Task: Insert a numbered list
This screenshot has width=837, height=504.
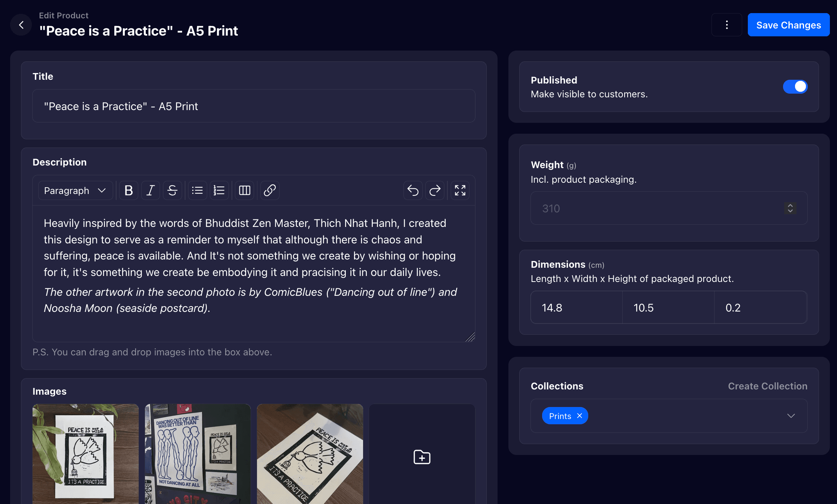Action: (x=219, y=191)
